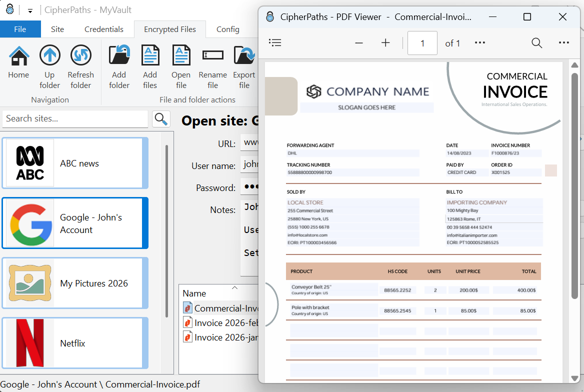Go to Home in the Navigation ribbon
The height and width of the screenshot is (392, 584).
(18, 62)
